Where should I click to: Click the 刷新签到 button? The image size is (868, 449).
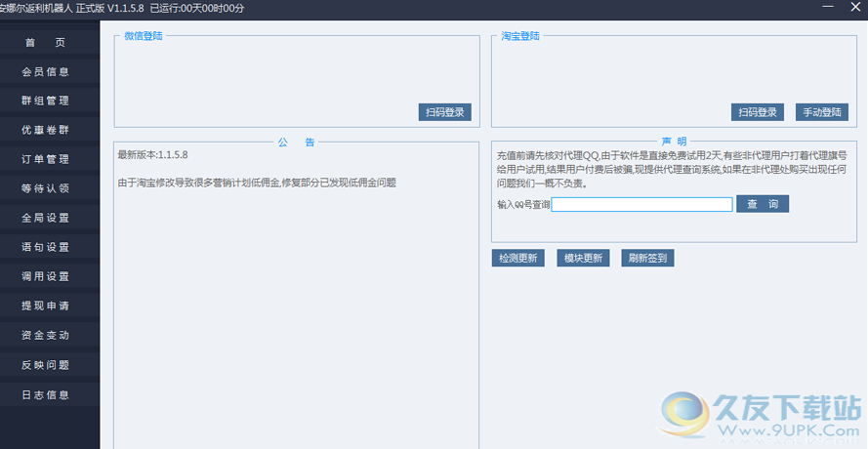click(647, 258)
